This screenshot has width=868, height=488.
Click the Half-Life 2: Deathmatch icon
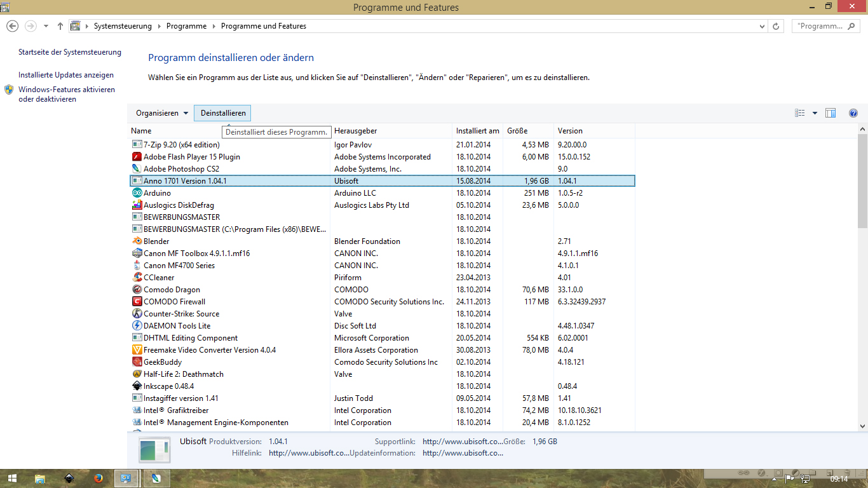pyautogui.click(x=137, y=374)
